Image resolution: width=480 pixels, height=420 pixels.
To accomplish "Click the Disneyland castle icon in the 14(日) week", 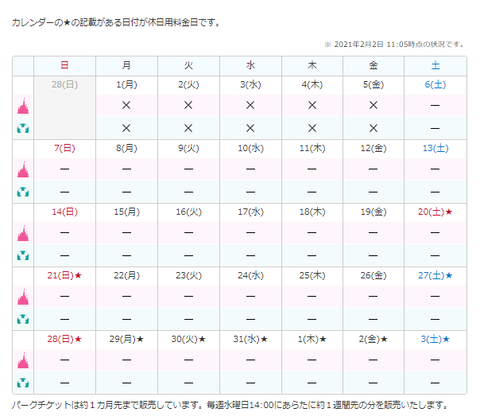I will point(23,233).
